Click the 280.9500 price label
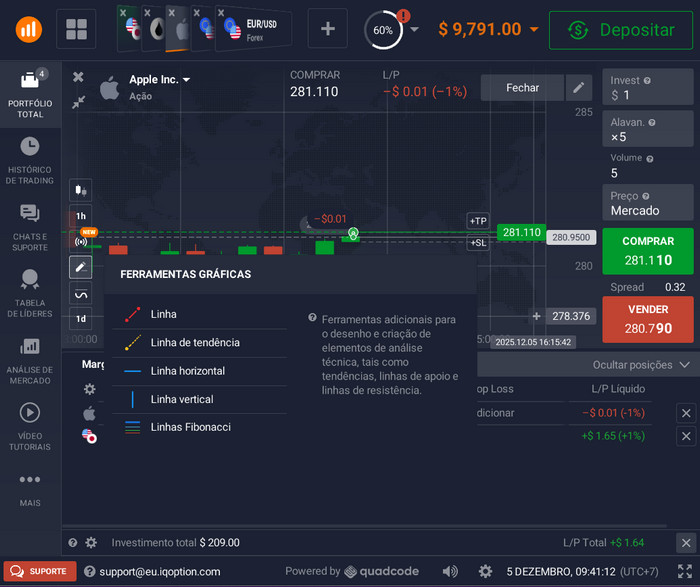Image resolution: width=700 pixels, height=587 pixels. pyautogui.click(x=571, y=237)
